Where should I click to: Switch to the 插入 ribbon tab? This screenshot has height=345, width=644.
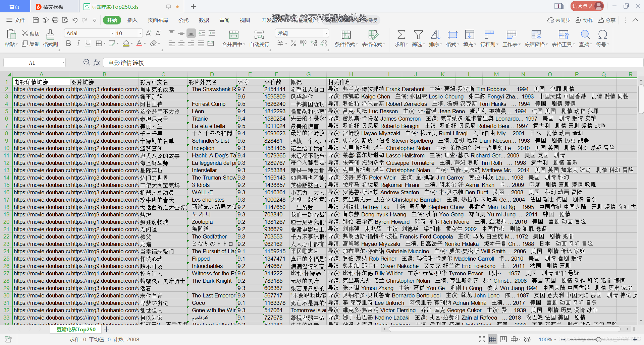(x=132, y=20)
